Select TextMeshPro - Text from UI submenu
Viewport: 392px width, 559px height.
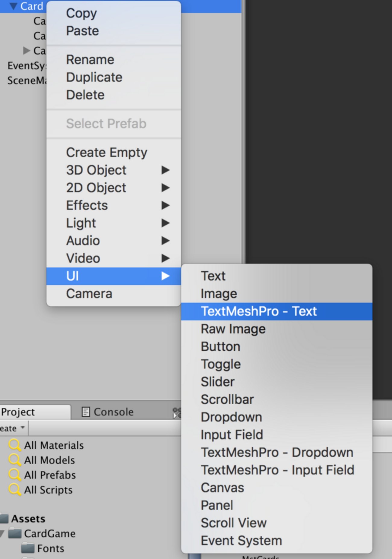pos(259,311)
